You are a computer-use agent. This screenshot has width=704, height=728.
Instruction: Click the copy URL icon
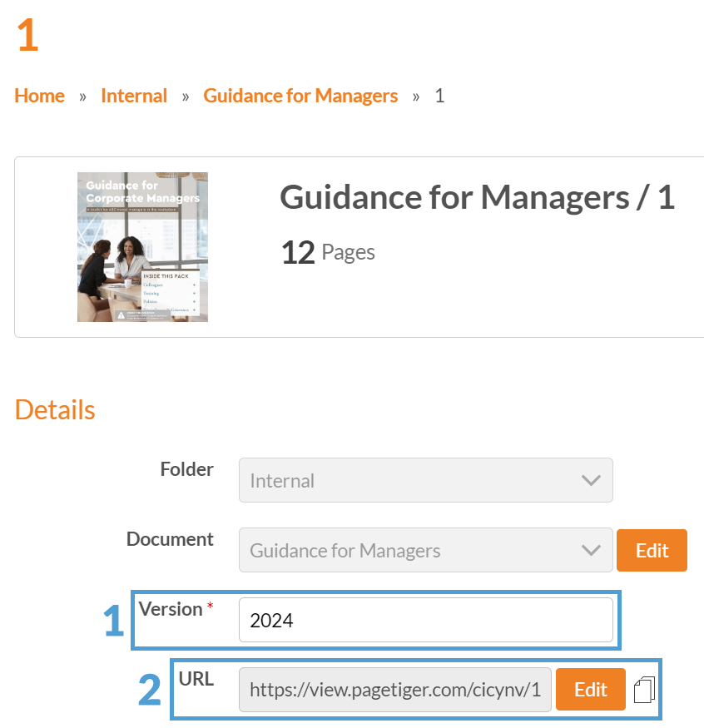[x=644, y=690]
